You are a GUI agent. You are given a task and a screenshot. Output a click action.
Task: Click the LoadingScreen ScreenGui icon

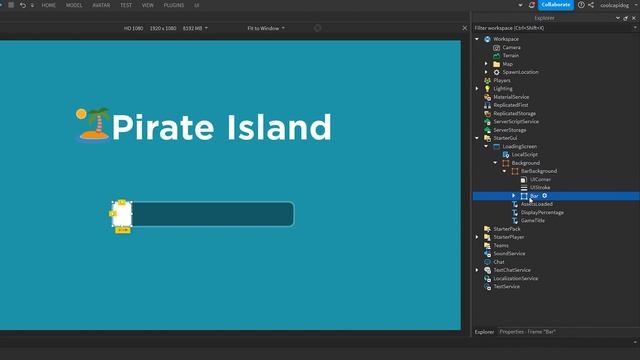496,147
